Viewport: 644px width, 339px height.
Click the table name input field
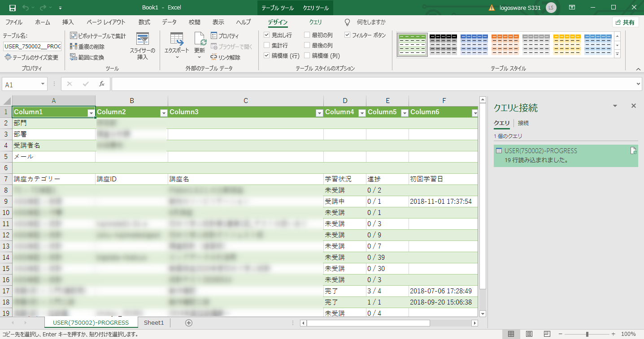click(32, 46)
